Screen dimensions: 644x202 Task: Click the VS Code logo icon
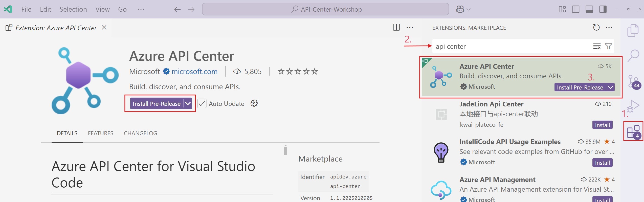pos(8,9)
